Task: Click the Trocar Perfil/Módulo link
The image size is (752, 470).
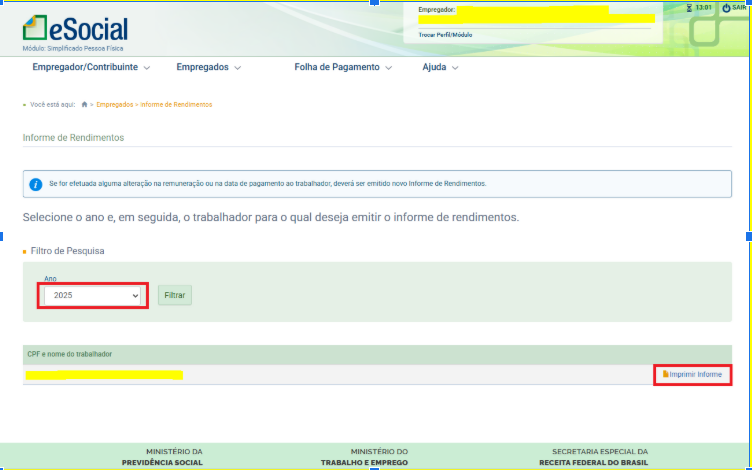Action: (445, 35)
